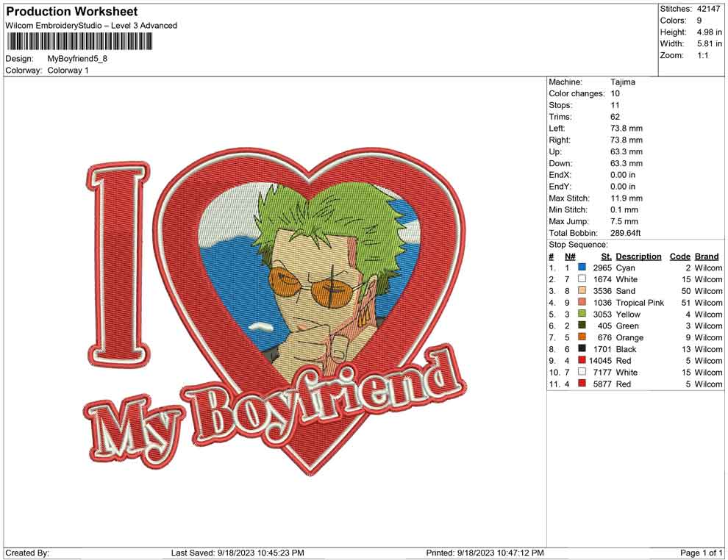Click the Red swatch in stop 9

582,360
